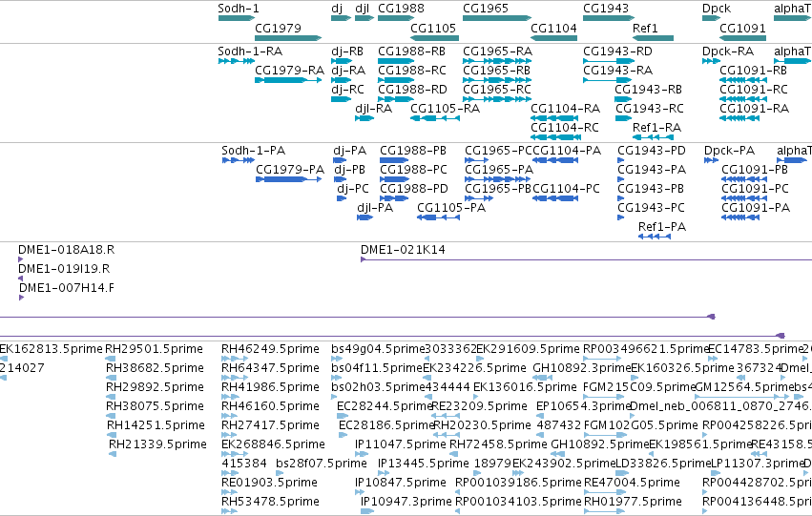Select the CG1104 gene label
The height and width of the screenshot is (516, 812).
553,28
